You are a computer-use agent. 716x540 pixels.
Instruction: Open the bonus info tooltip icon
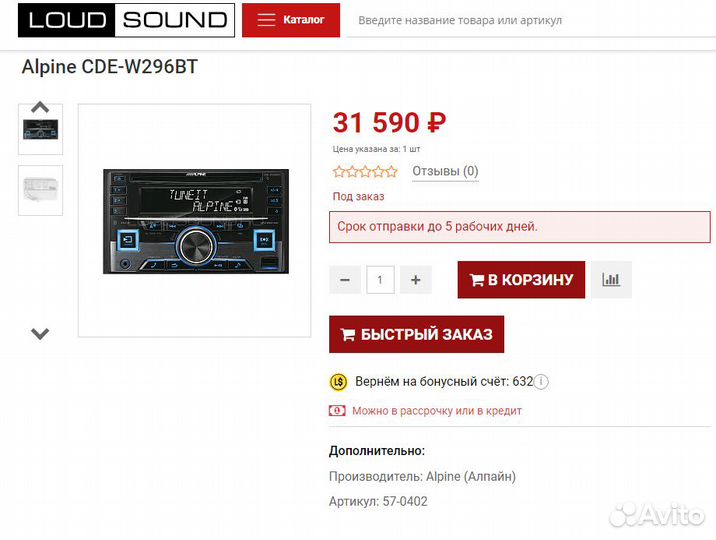pos(542,382)
